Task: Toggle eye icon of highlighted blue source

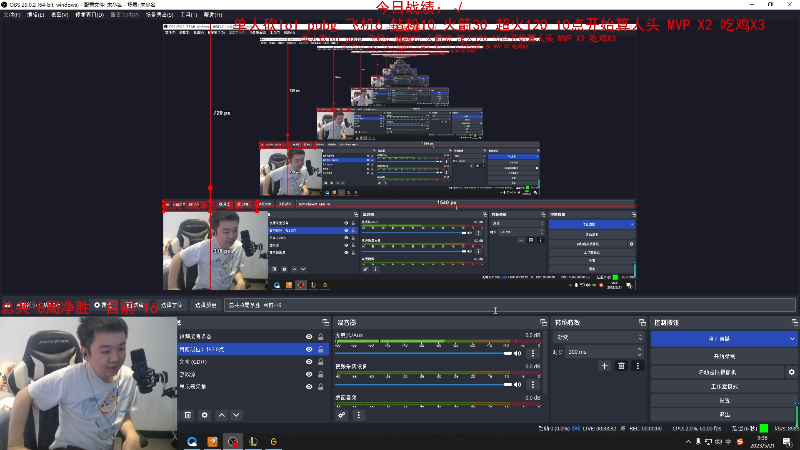Action: tap(309, 349)
